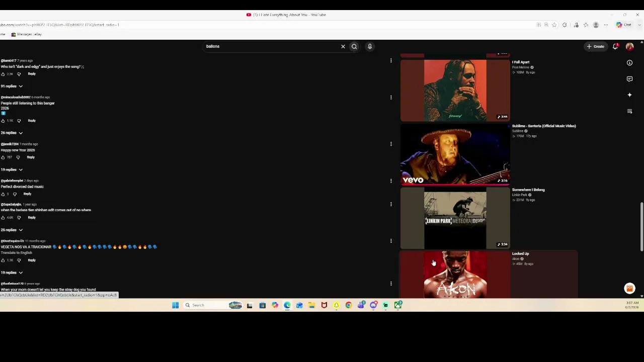This screenshot has width=644, height=362.
Task: Clear the YouTube search box text
Action: [343, 46]
